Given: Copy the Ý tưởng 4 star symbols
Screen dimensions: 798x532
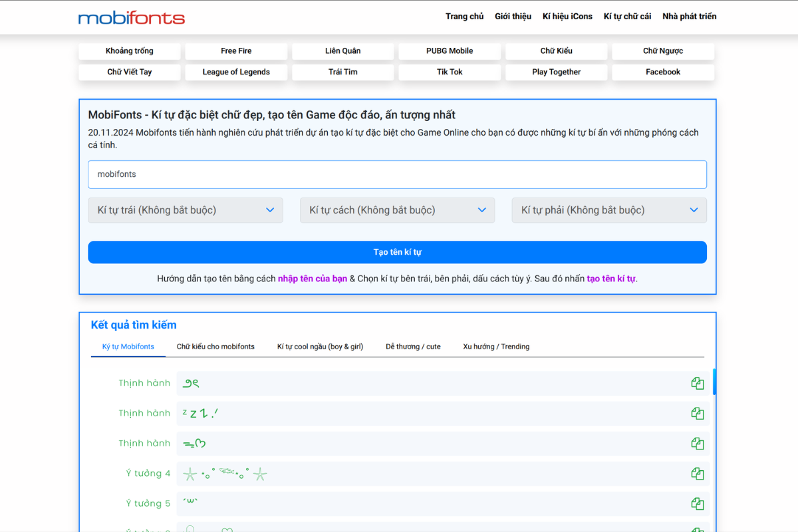Looking at the screenshot, I should point(697,473).
